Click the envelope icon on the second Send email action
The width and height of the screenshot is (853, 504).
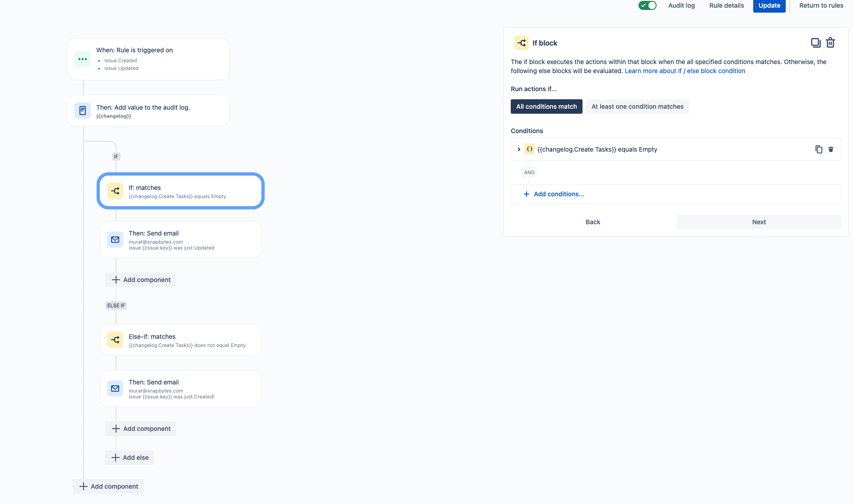[115, 388]
